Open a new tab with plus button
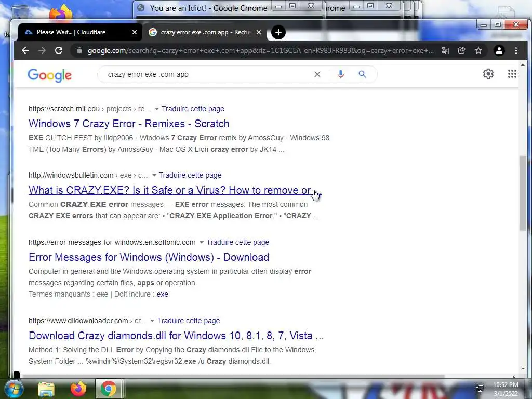This screenshot has height=399, width=532. (x=278, y=32)
